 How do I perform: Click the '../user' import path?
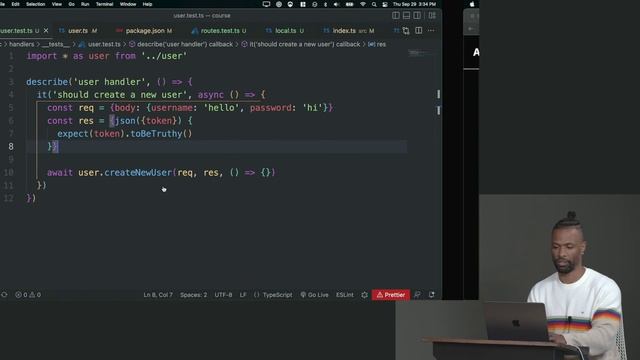point(164,56)
